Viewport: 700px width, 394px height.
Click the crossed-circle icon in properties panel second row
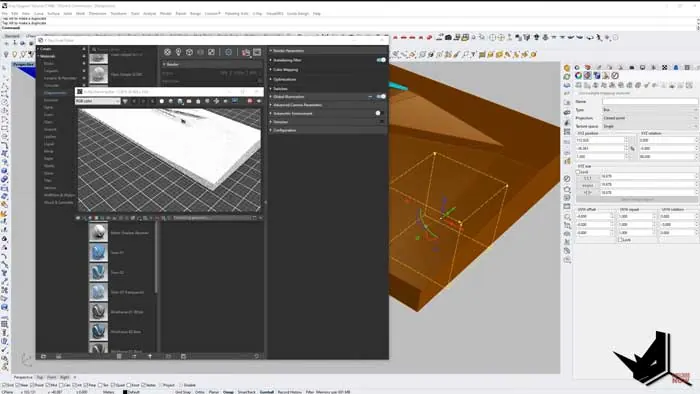(615, 76)
